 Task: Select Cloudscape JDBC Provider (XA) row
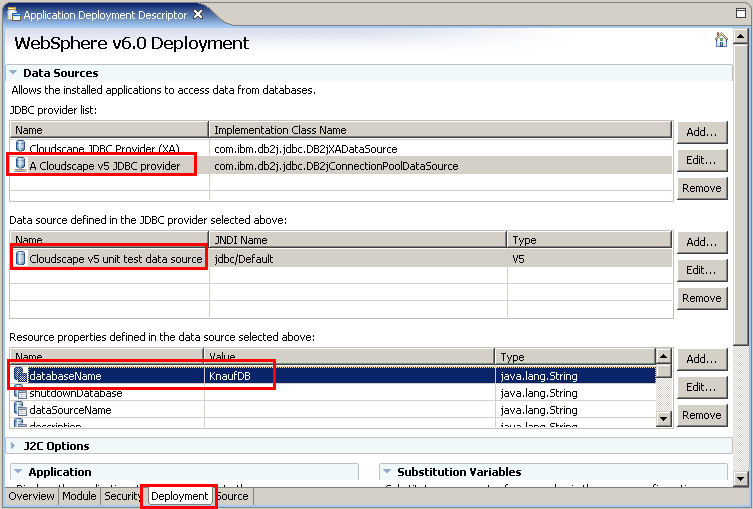pyautogui.click(x=341, y=148)
